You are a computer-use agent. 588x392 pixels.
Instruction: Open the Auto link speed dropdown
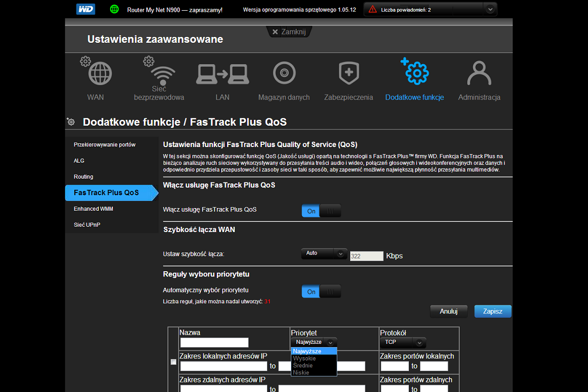(323, 253)
